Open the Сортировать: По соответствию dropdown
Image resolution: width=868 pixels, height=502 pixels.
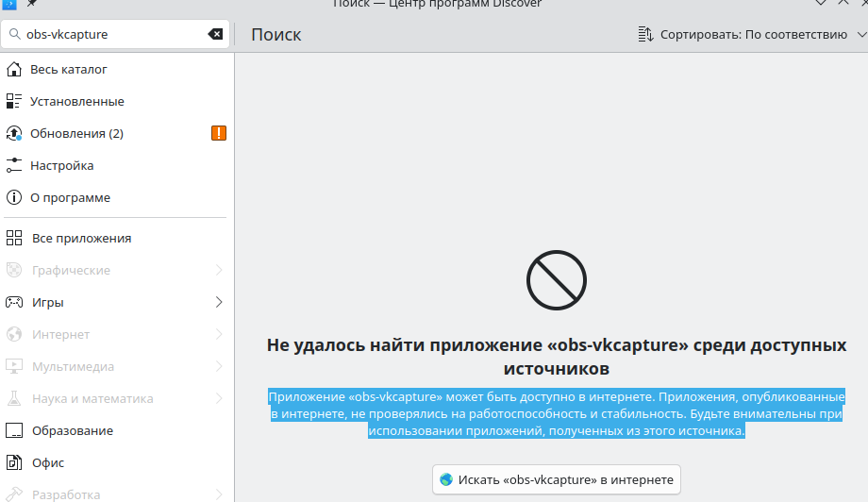[752, 34]
